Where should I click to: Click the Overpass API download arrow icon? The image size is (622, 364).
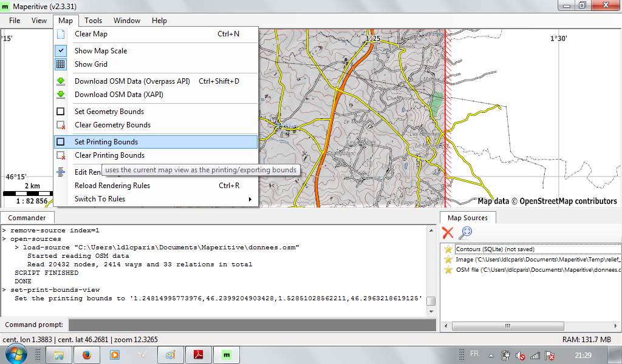click(61, 81)
